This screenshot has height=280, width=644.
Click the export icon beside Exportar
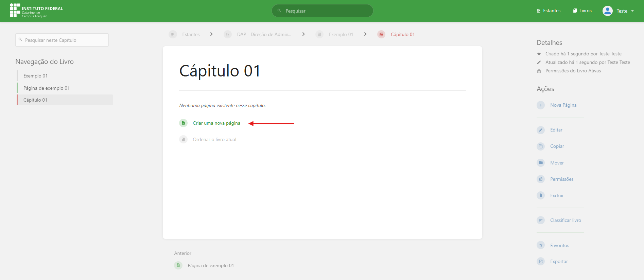[541, 261]
